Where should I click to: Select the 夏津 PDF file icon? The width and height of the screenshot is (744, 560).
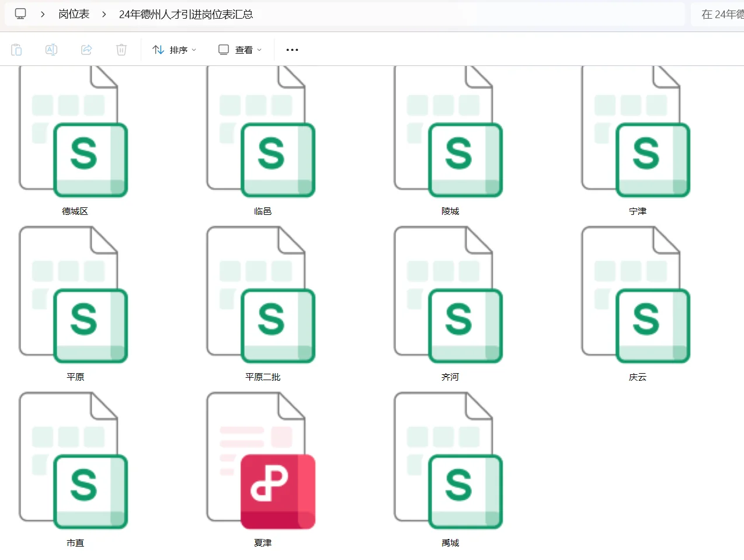(x=261, y=461)
